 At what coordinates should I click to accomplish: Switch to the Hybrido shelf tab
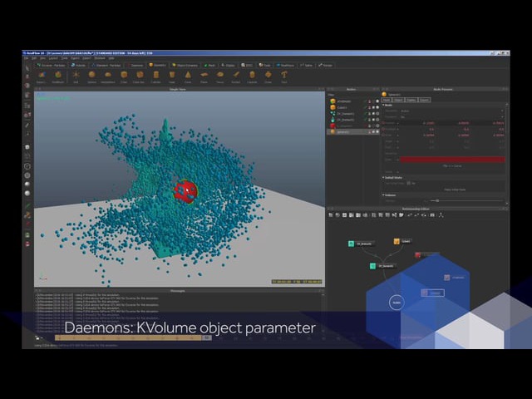(x=78, y=65)
